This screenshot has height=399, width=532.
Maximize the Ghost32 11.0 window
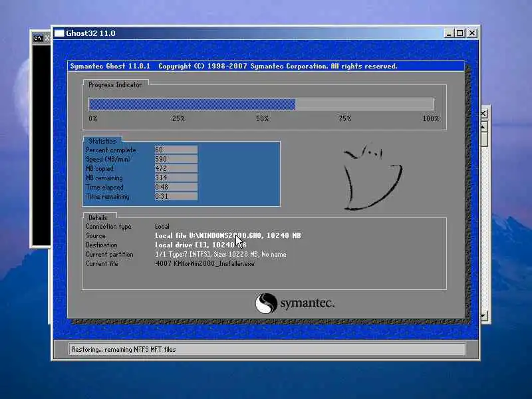460,33
